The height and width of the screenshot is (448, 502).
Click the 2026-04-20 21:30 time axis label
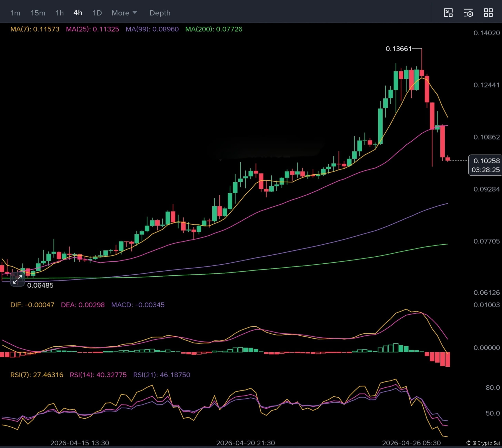pyautogui.click(x=245, y=443)
